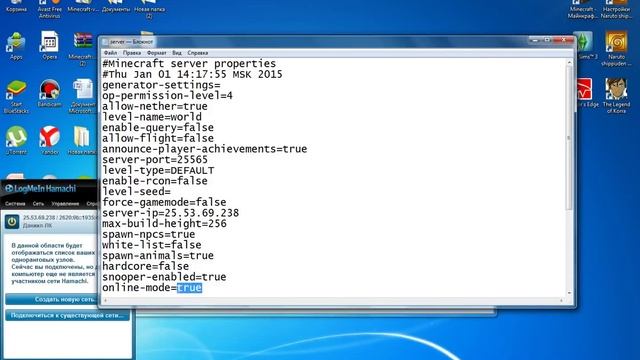640x360 pixels.
Task: Click Создать новую сеть button
Action: (x=51, y=299)
